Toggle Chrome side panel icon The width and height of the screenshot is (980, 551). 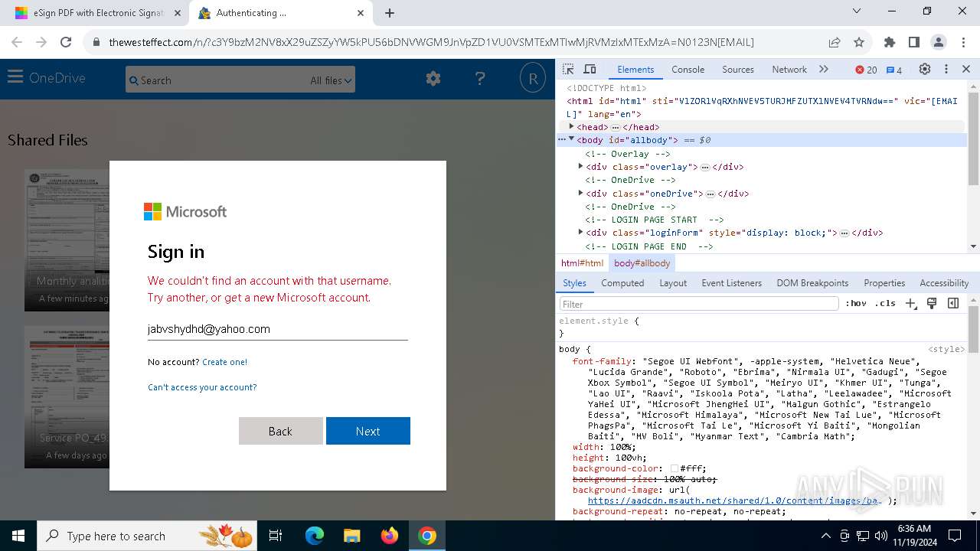coord(913,42)
